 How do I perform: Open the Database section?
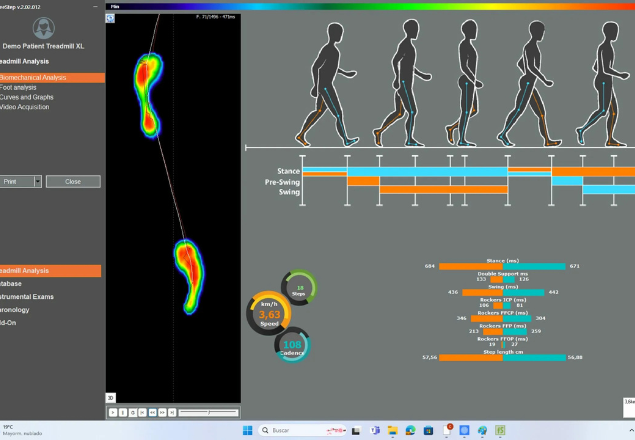15,283
